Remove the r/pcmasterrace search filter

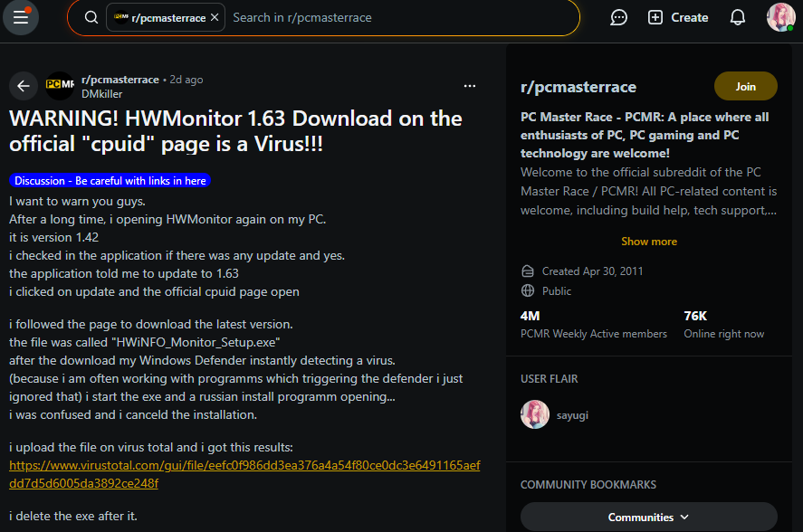pyautogui.click(x=214, y=17)
